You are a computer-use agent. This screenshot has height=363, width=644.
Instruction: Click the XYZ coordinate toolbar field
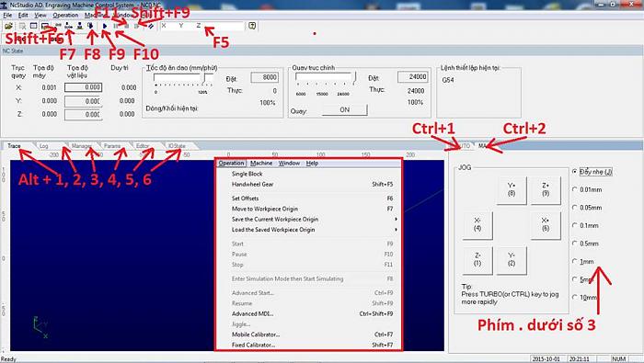(x=201, y=26)
